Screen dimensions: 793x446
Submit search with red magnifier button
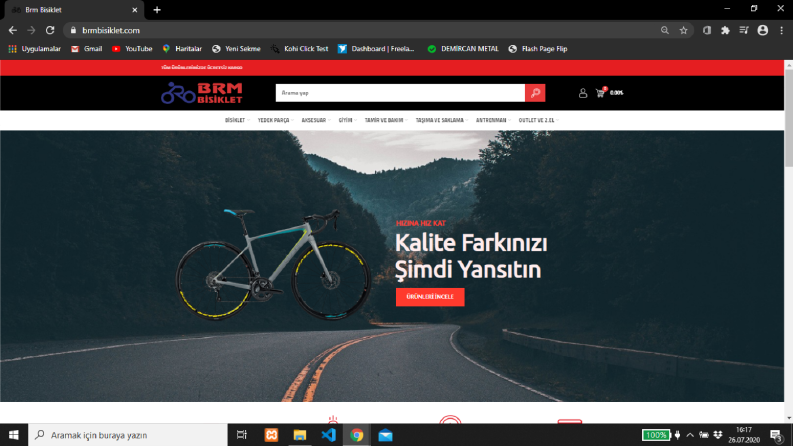(535, 93)
